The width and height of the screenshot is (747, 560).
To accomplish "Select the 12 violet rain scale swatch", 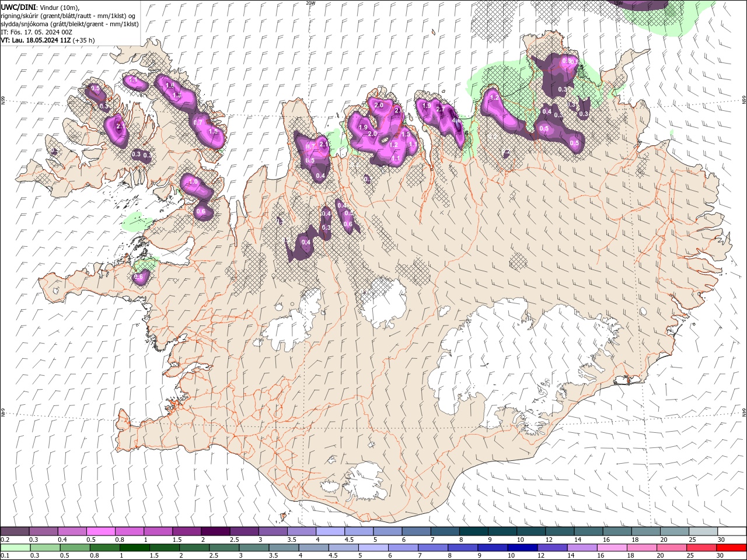I will (x=553, y=547).
